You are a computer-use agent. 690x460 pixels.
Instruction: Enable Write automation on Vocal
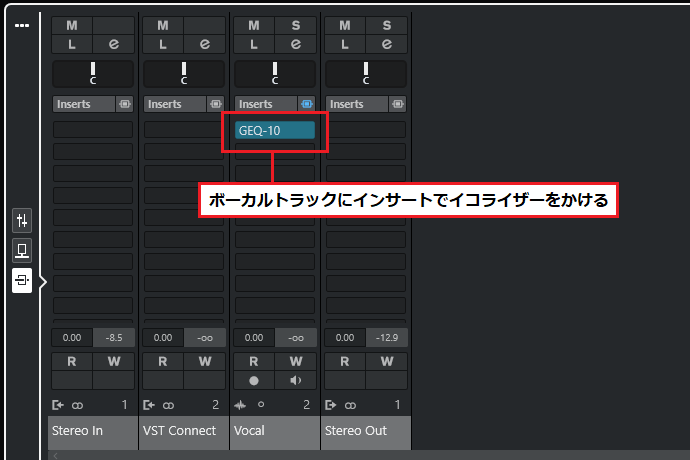pos(296,361)
